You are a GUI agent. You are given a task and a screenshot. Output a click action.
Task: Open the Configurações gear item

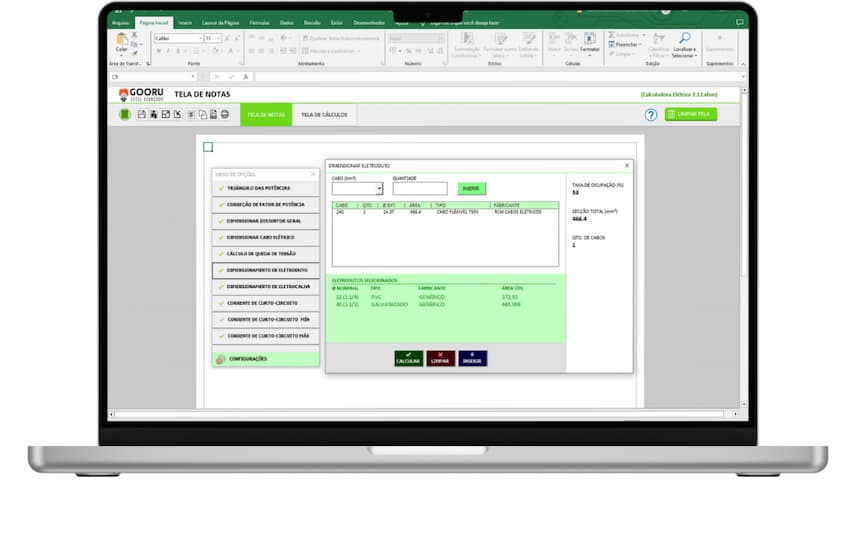coord(266,359)
